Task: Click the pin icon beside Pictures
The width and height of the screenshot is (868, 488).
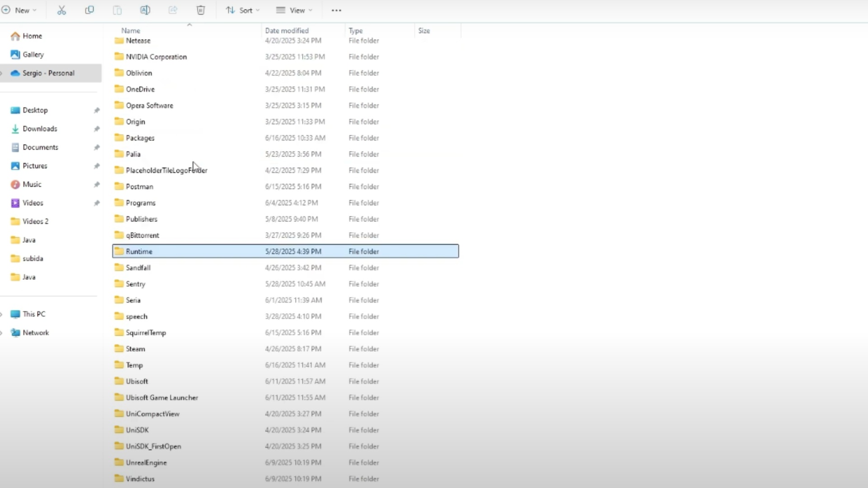Action: click(x=96, y=166)
